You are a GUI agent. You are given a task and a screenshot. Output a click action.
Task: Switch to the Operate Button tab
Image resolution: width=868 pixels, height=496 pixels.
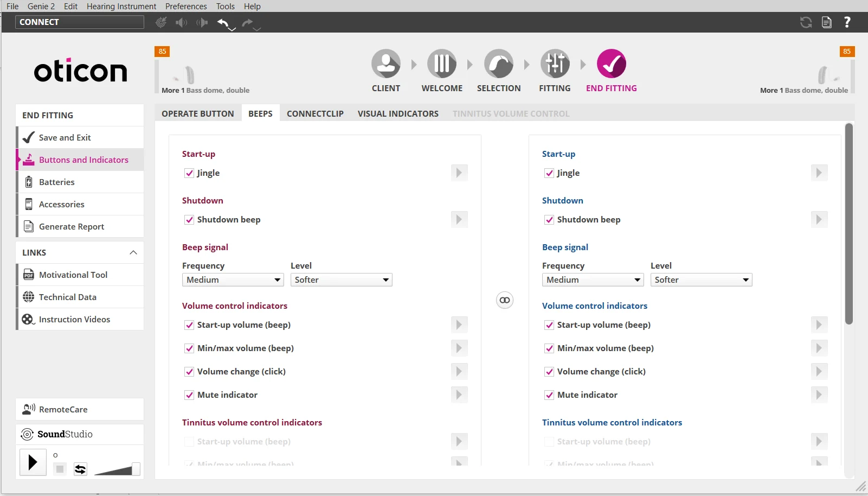pos(198,113)
